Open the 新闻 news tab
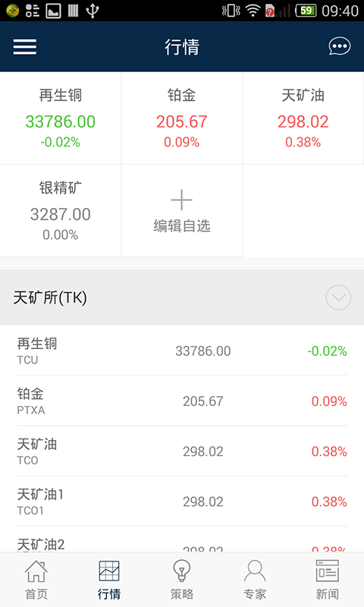Viewport: 364px width, 607px height. pyautogui.click(x=328, y=580)
